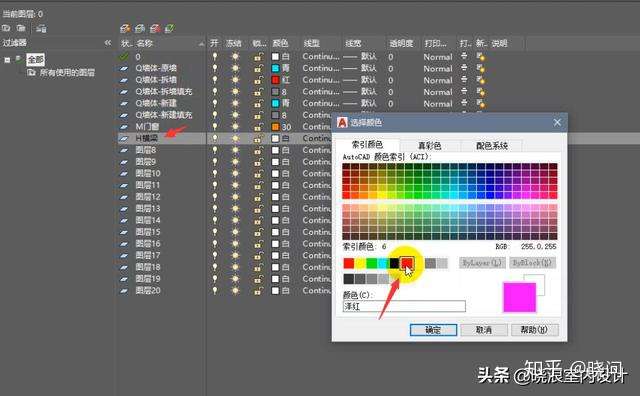Click the 名称 column sort arrow

pos(201,44)
